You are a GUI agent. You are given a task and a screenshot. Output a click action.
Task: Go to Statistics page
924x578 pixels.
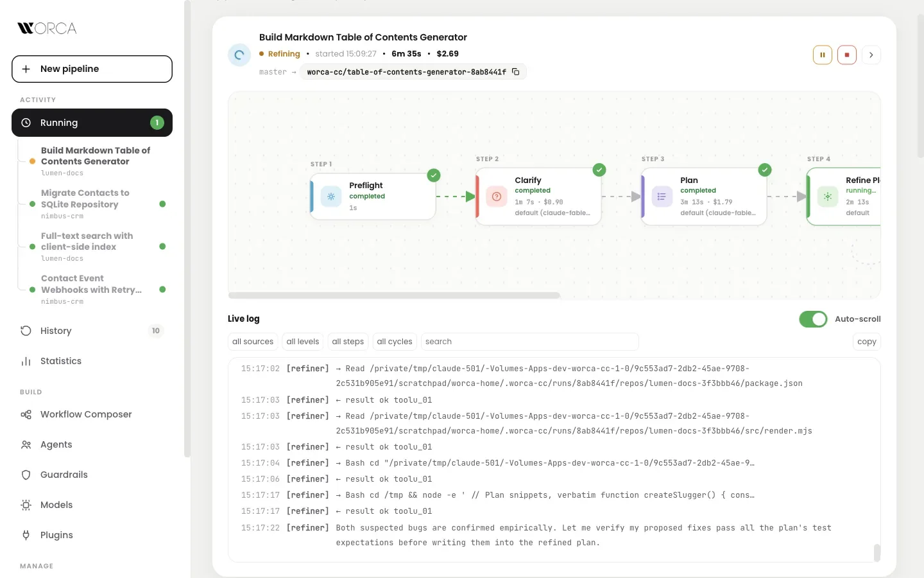click(x=92, y=361)
